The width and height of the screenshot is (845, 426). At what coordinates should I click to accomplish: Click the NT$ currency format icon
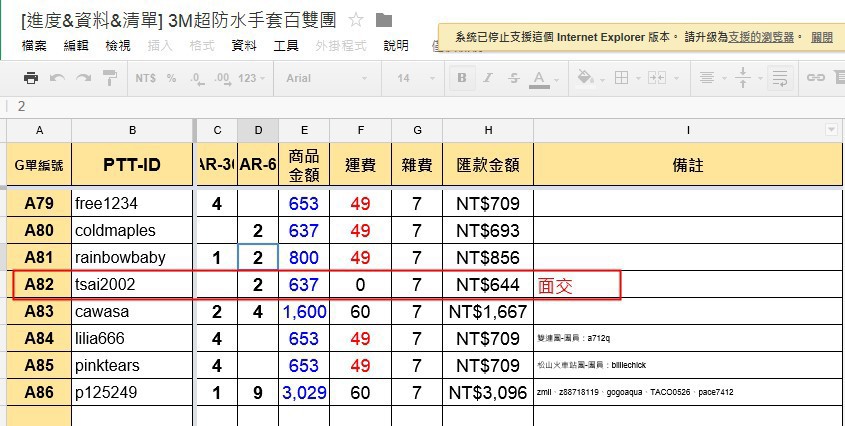[146, 78]
